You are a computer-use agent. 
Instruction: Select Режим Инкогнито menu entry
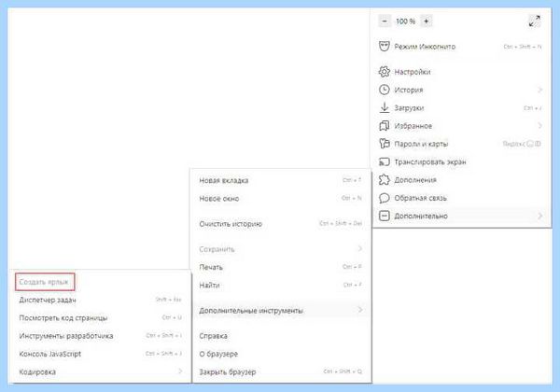tap(462, 47)
